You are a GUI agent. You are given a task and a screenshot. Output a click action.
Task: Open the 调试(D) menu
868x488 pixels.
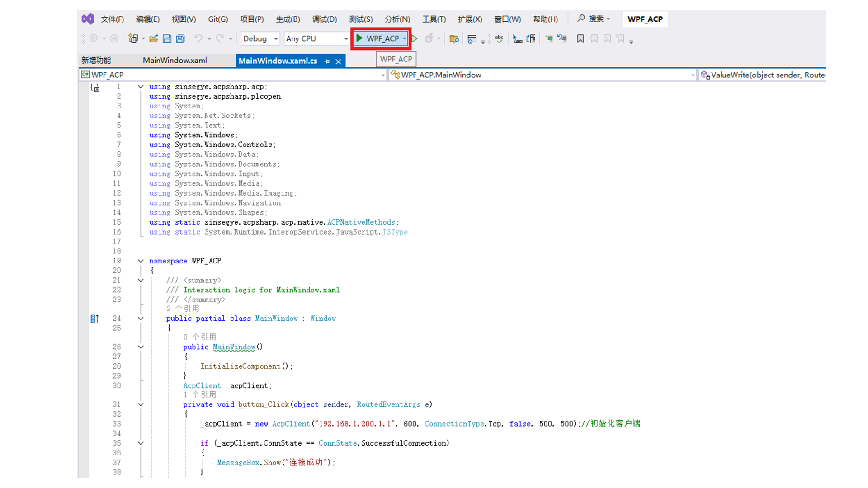pos(324,19)
